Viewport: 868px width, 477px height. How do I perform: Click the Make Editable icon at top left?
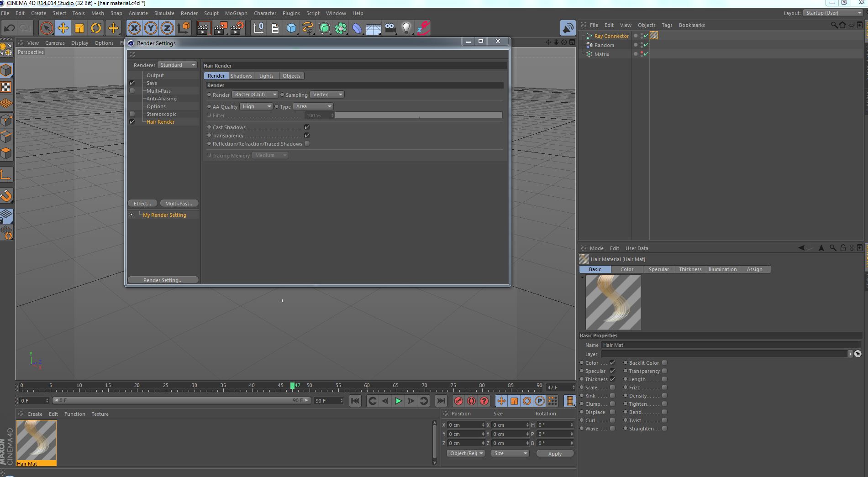pyautogui.click(x=6, y=49)
